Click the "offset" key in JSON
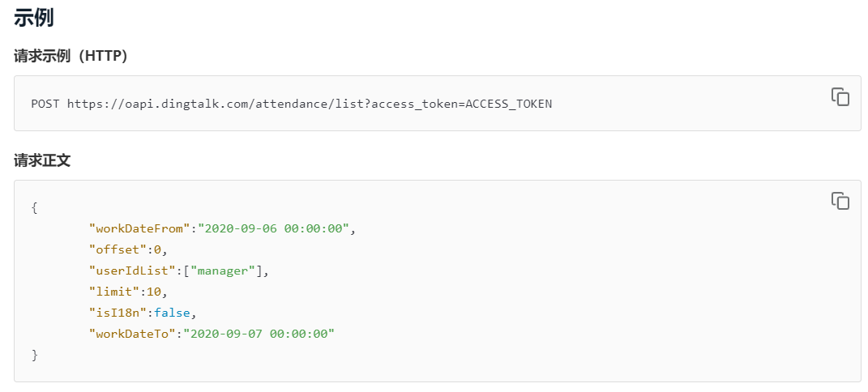This screenshot has width=868, height=392. (118, 250)
